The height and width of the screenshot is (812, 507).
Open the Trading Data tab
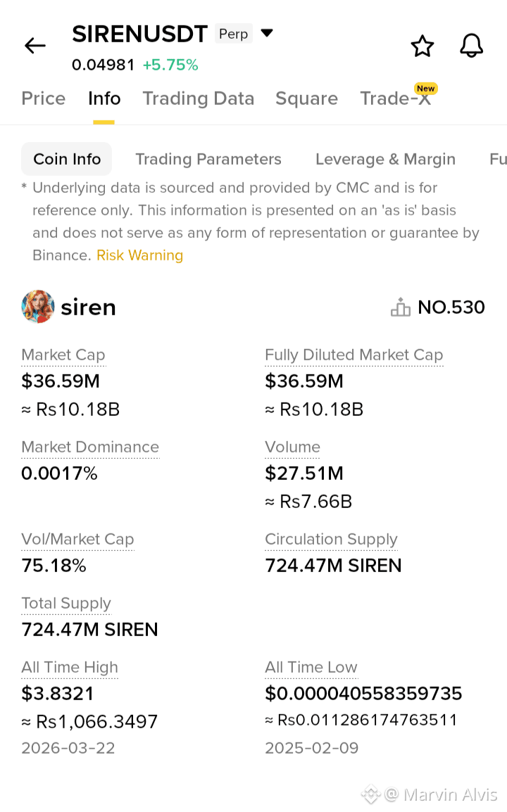point(199,99)
